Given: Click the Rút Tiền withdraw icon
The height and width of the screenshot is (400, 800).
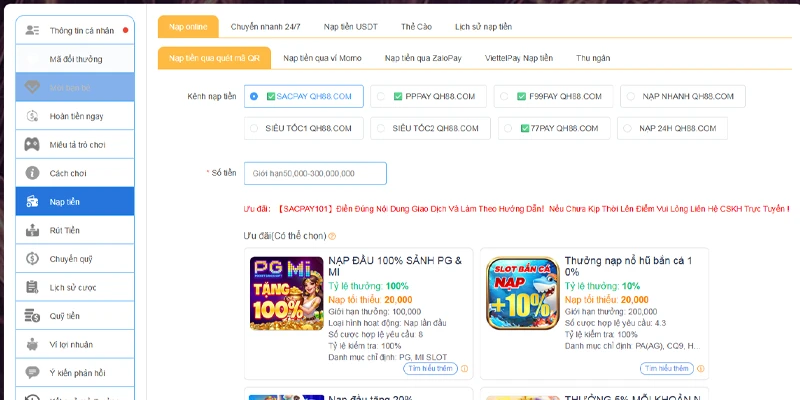Looking at the screenshot, I should (32, 230).
